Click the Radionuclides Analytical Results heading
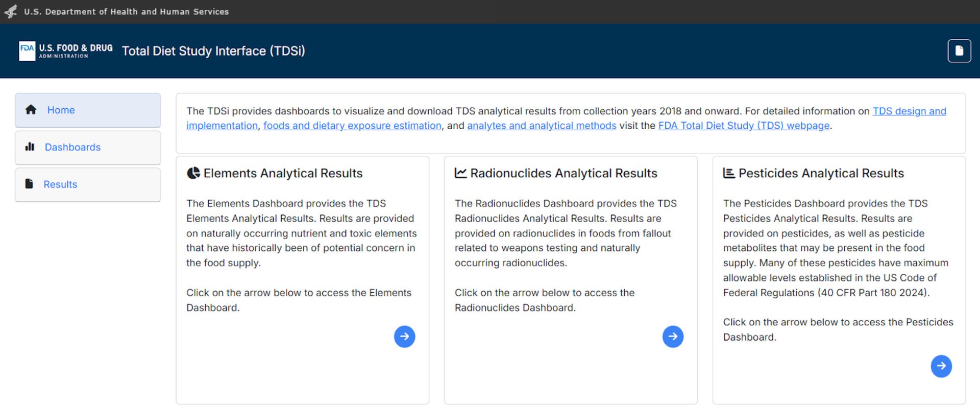The height and width of the screenshot is (405, 980). pos(563,173)
